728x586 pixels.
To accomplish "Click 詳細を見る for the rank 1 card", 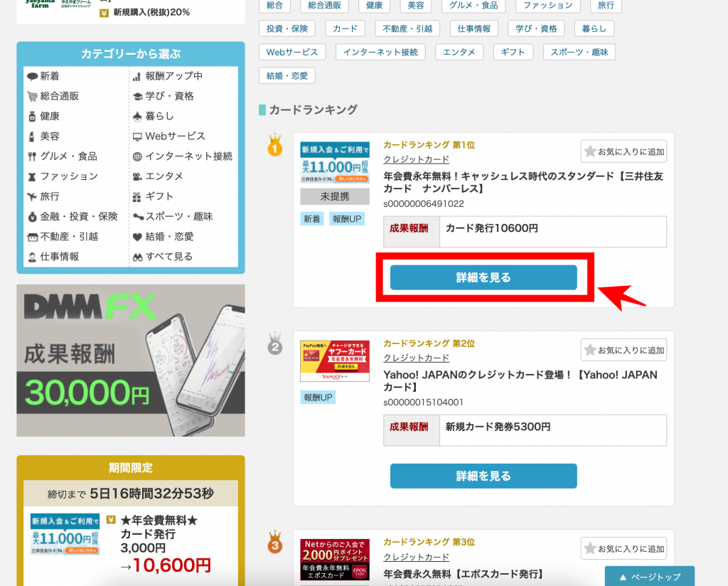I will 483,277.
